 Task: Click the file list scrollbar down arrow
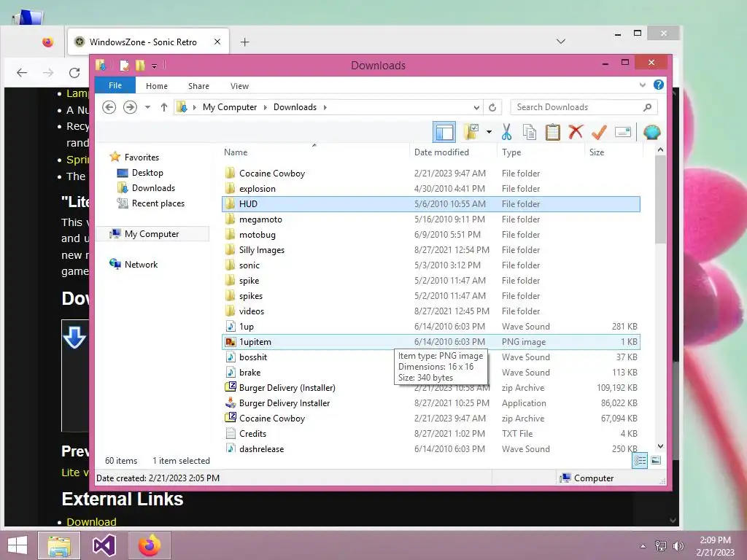660,446
